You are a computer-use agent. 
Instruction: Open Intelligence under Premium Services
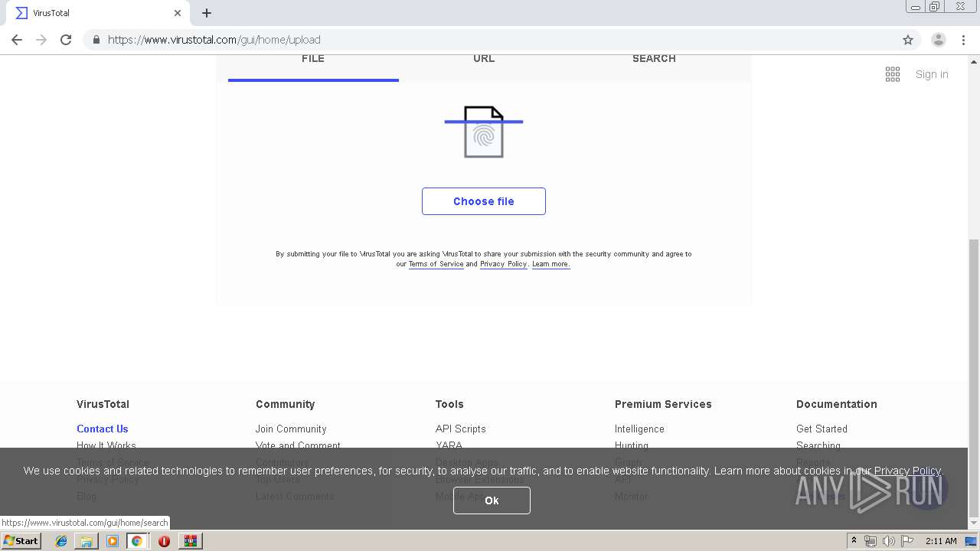click(639, 429)
